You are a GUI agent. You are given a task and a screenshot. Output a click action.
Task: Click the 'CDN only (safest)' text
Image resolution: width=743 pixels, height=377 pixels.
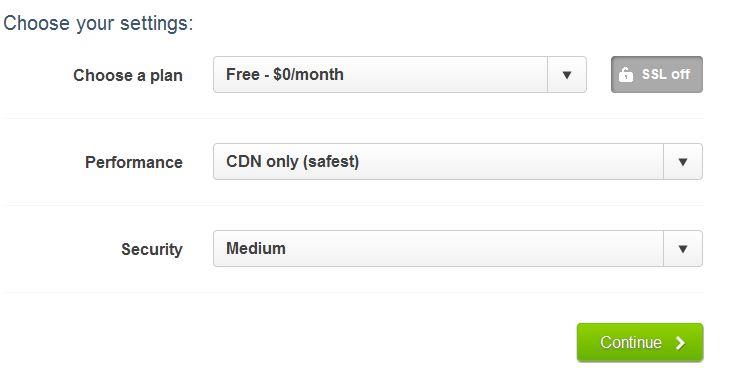click(x=292, y=162)
